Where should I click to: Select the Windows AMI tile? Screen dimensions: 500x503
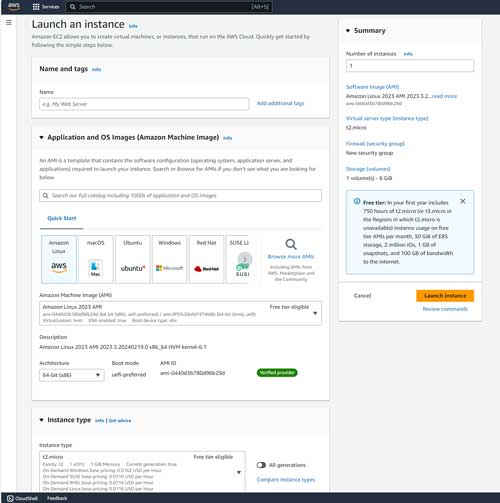coord(170,259)
